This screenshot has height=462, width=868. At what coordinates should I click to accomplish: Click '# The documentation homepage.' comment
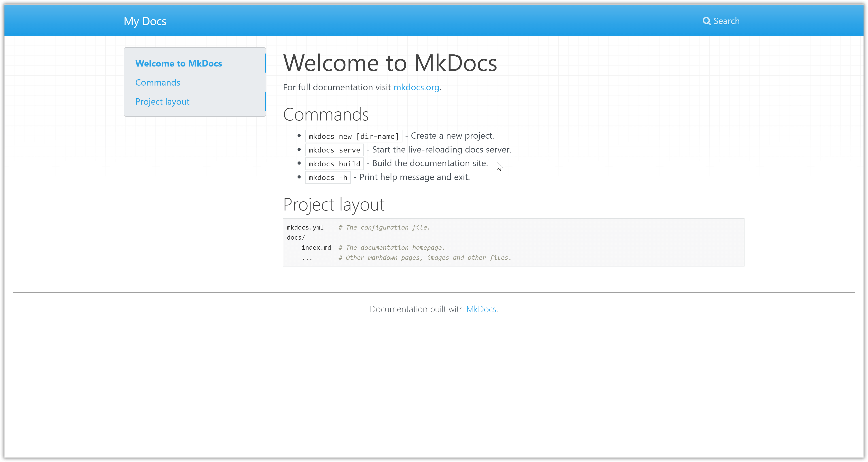click(x=391, y=248)
